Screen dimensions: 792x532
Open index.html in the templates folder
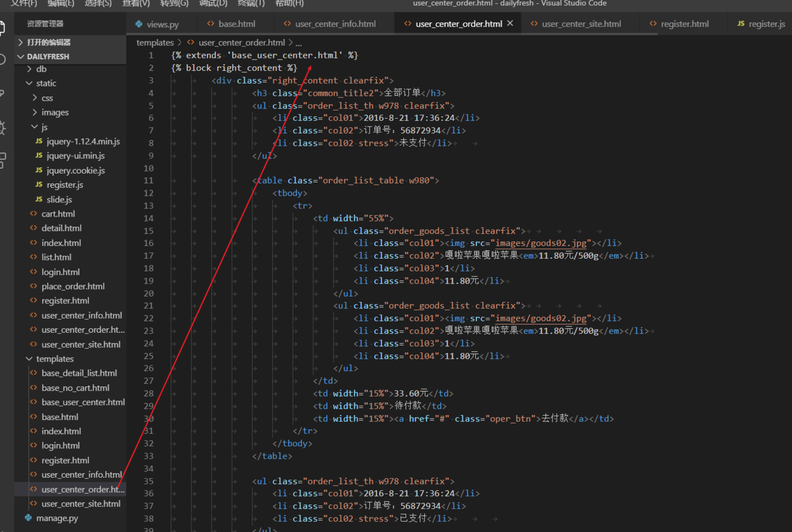click(x=61, y=431)
